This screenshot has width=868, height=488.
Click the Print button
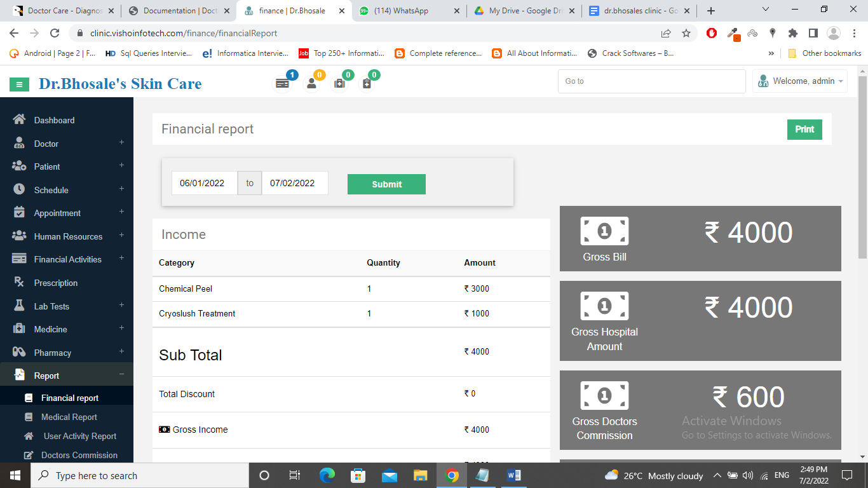[804, 129]
